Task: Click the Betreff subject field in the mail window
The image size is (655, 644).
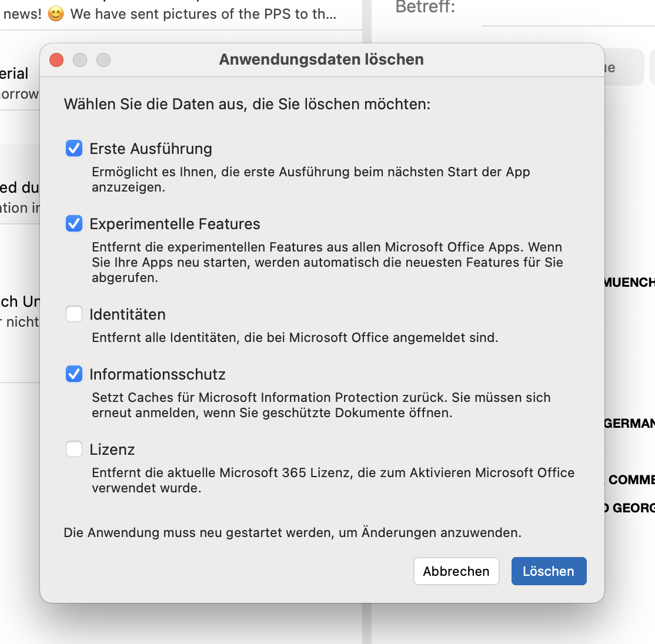Action: [568, 12]
